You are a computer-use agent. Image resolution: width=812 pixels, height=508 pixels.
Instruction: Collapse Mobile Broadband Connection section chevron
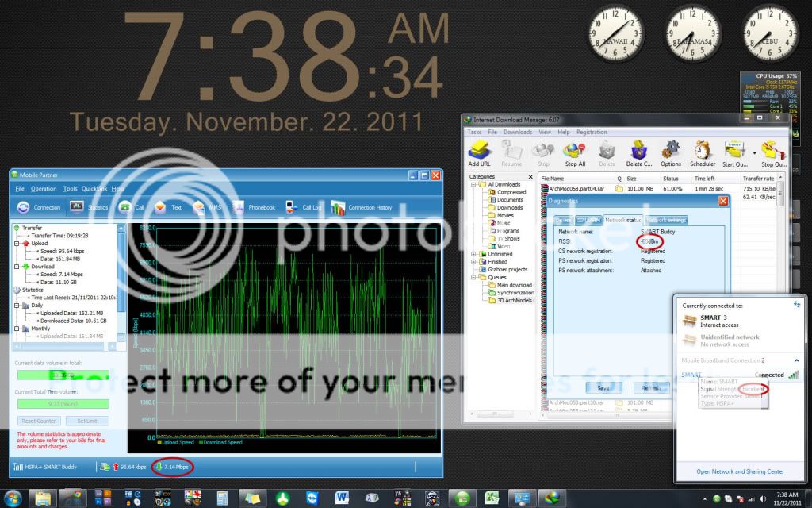795,360
